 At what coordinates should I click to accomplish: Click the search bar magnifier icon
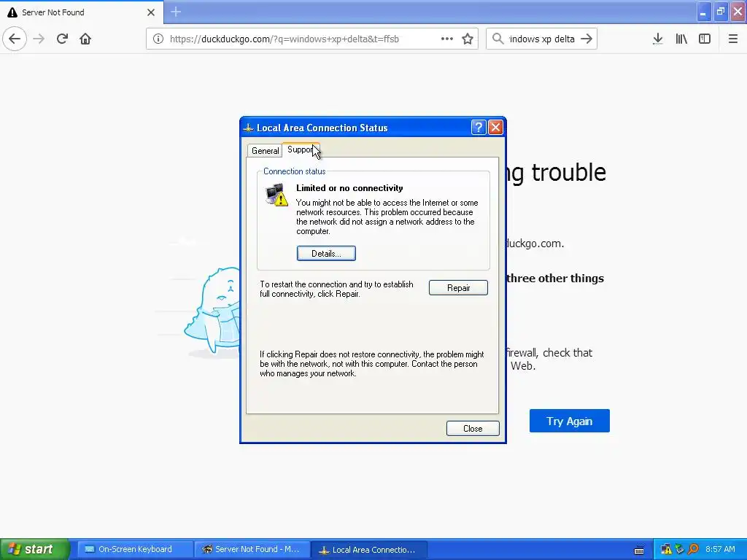[498, 39]
